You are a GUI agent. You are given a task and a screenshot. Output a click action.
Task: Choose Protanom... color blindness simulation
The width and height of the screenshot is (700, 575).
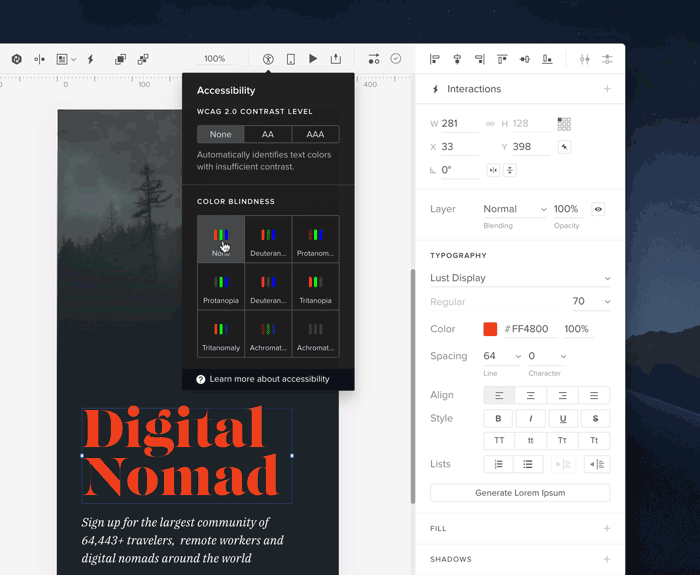(315, 239)
